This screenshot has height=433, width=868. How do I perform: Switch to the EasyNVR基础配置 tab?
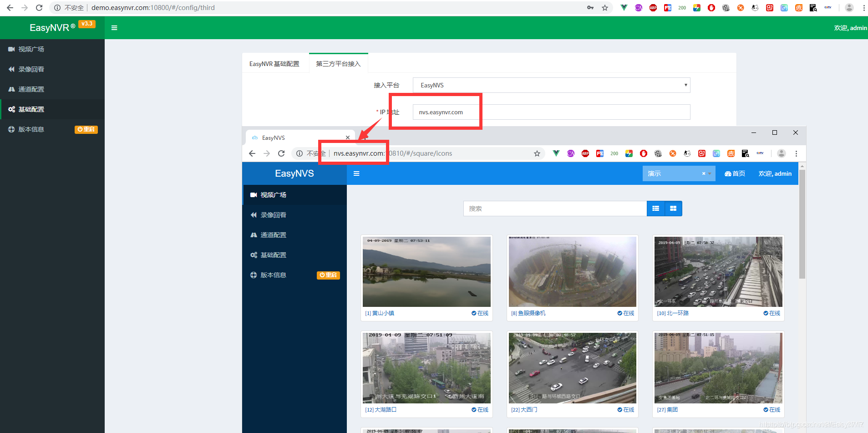274,64
